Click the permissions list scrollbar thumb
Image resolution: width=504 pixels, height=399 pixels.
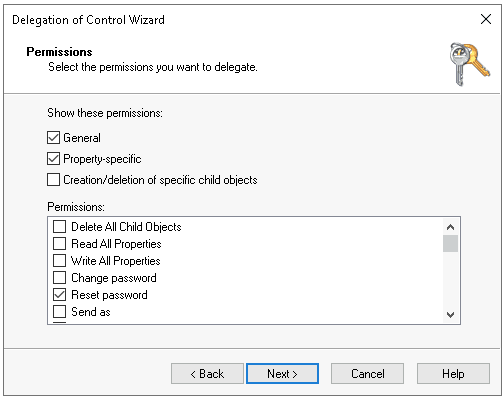click(450, 243)
